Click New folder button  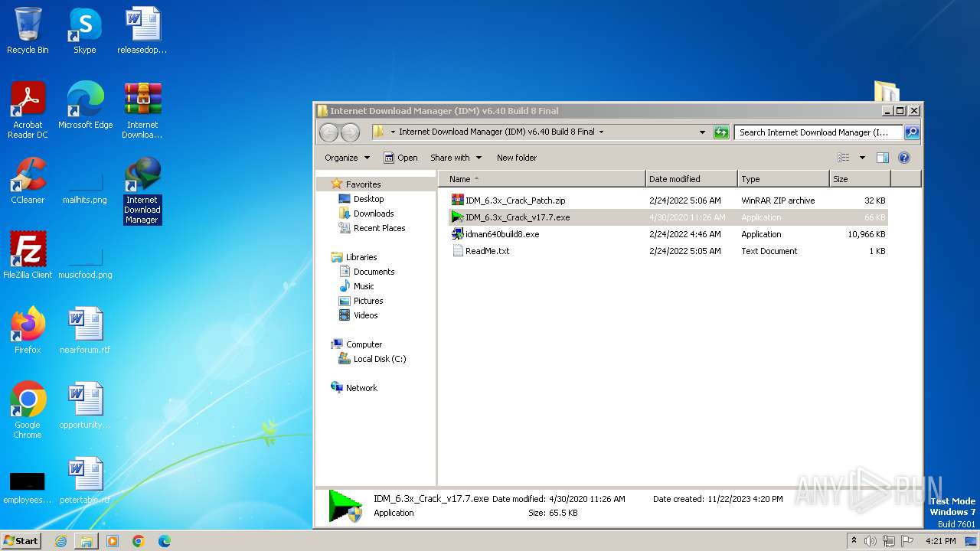tap(517, 158)
